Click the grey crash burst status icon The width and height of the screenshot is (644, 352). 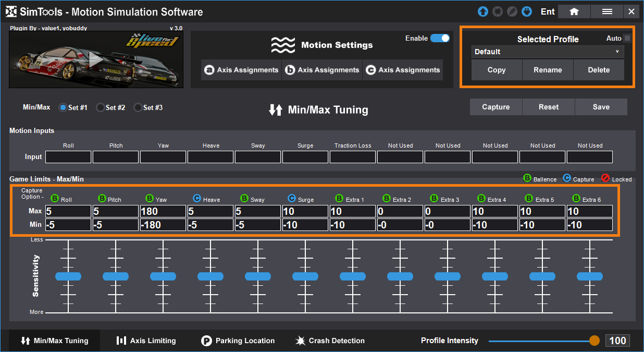[498, 11]
